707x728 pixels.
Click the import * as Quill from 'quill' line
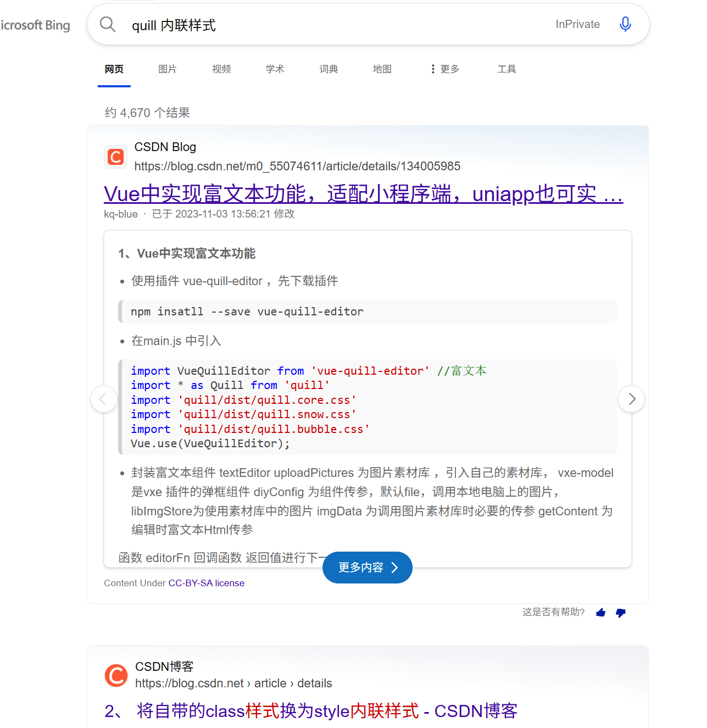click(230, 385)
